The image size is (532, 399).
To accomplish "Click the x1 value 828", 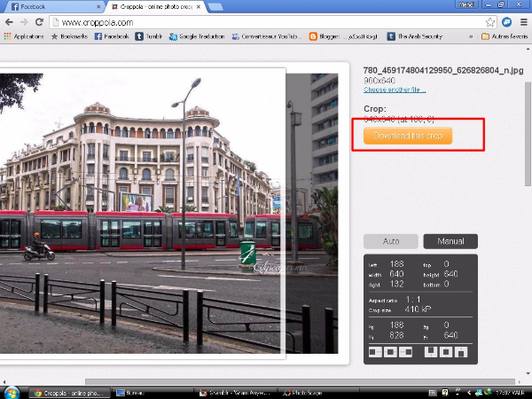I will tap(396, 335).
